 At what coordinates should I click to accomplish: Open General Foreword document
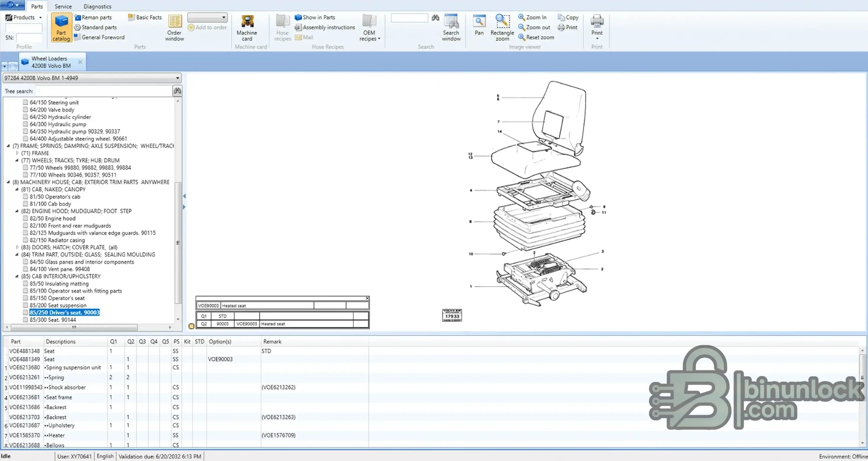pos(99,37)
